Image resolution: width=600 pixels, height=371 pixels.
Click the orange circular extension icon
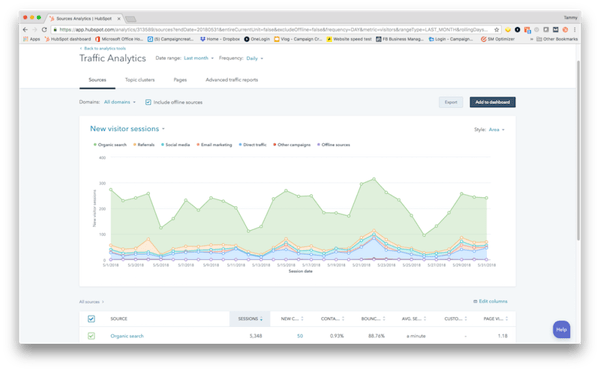click(x=565, y=29)
